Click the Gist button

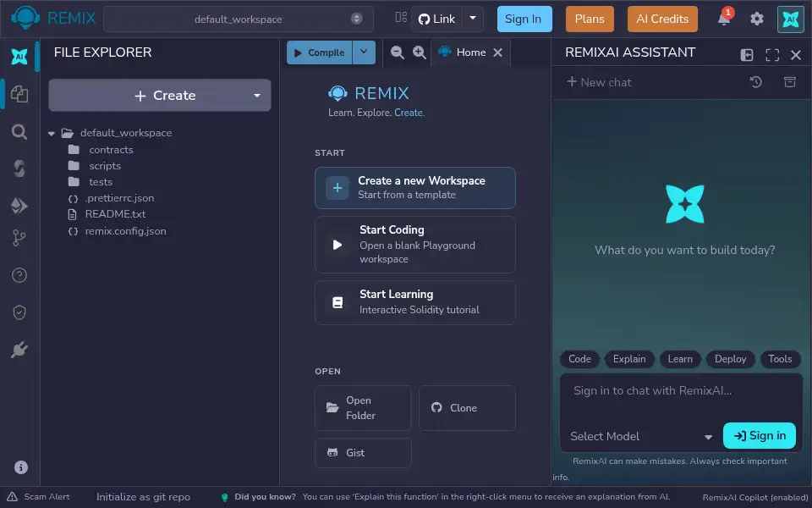click(363, 453)
